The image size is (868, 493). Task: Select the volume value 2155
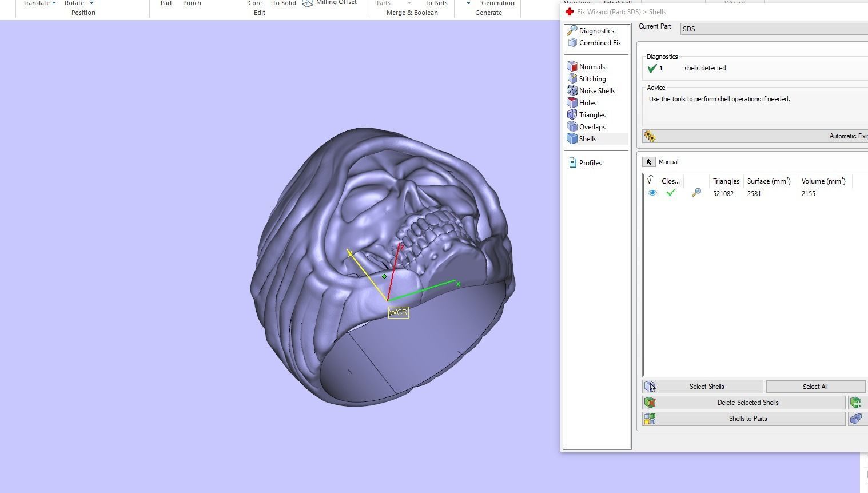pyautogui.click(x=808, y=194)
